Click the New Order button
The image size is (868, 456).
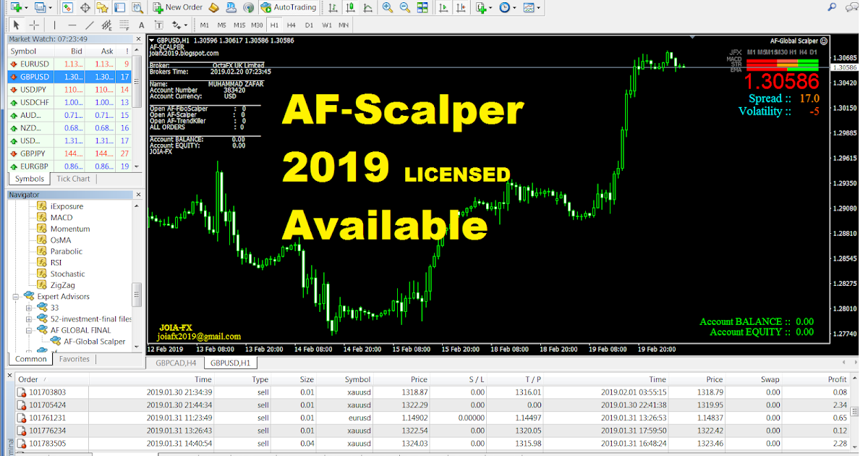click(177, 7)
